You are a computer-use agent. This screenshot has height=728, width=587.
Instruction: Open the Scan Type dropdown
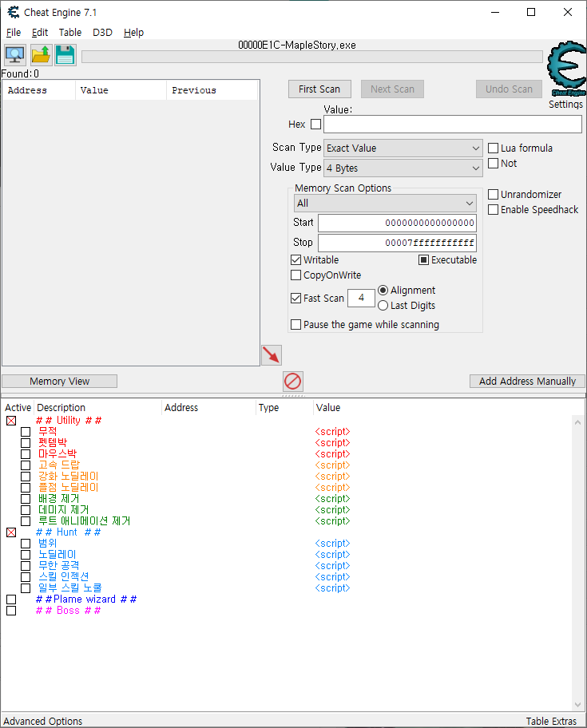403,148
